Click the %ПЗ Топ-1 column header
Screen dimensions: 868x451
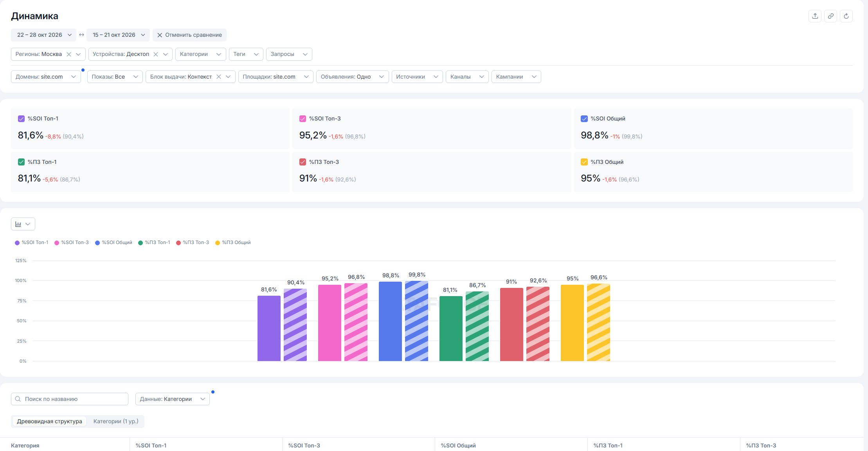tap(608, 446)
